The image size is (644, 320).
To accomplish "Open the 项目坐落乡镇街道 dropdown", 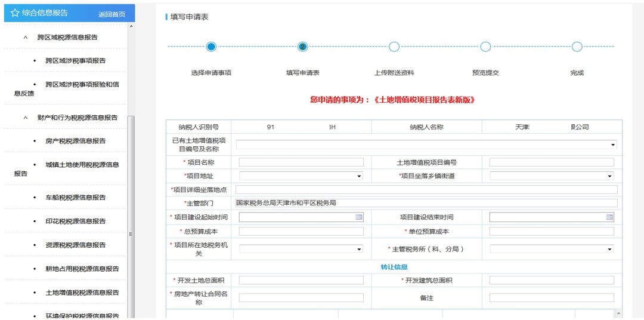I will [x=610, y=176].
